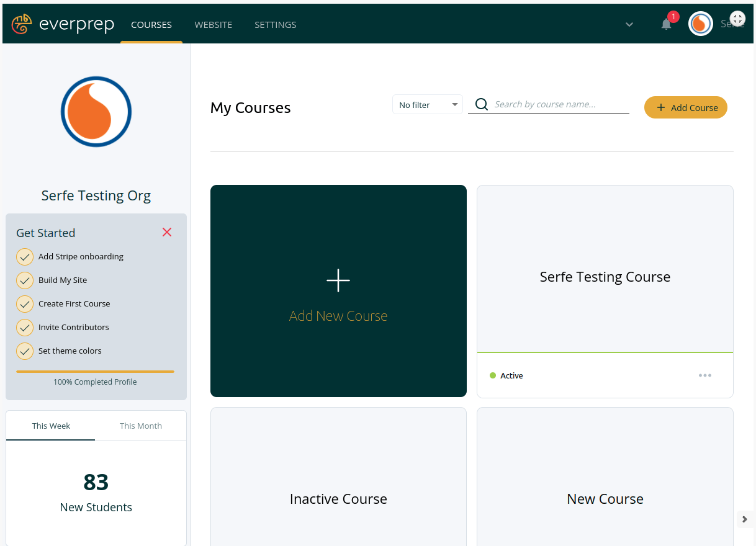Toggle the Invite Contributors checkmark
The image size is (756, 546).
pyautogui.click(x=25, y=328)
